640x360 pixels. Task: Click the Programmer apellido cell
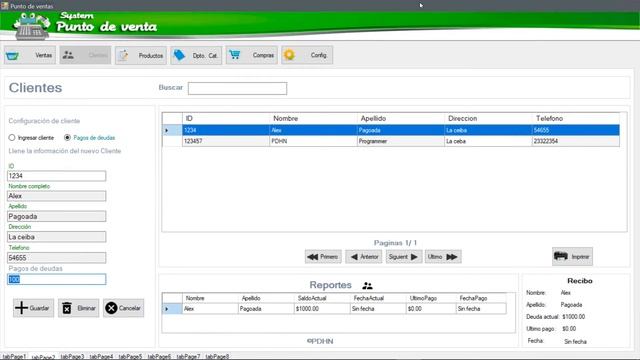tap(401, 141)
